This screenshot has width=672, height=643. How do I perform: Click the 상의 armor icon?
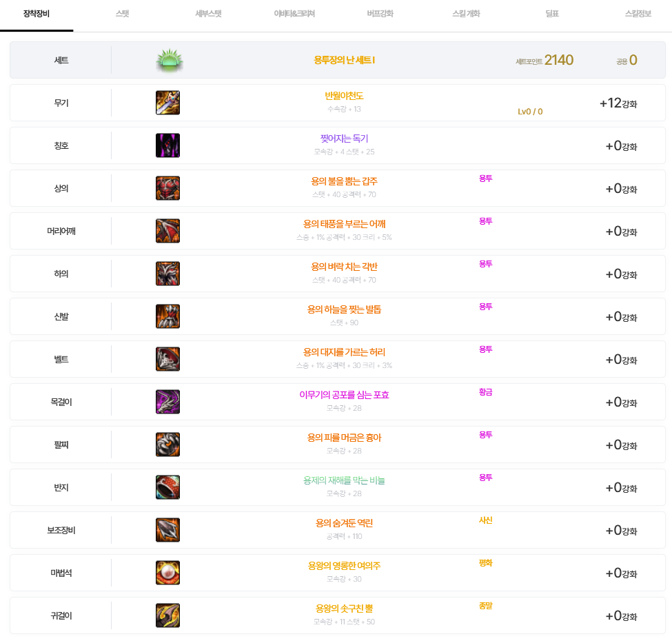pyautogui.click(x=167, y=188)
